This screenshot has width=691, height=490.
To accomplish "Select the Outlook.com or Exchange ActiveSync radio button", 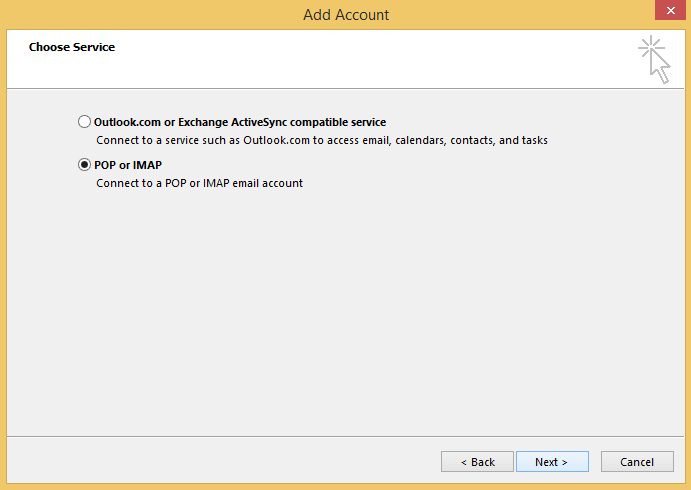I will tap(84, 122).
